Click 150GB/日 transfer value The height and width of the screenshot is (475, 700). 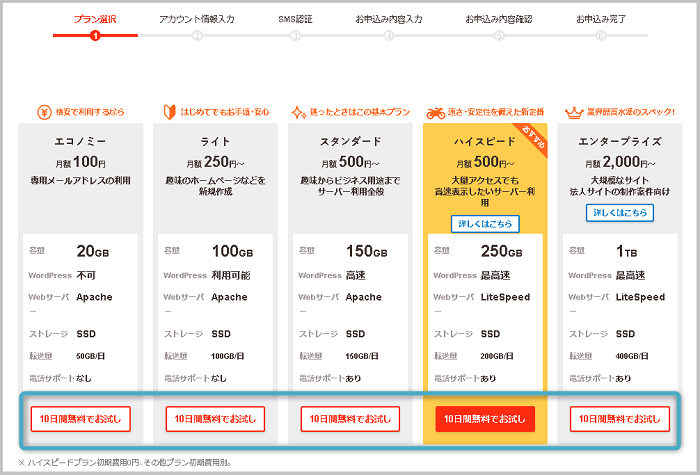coord(362,356)
